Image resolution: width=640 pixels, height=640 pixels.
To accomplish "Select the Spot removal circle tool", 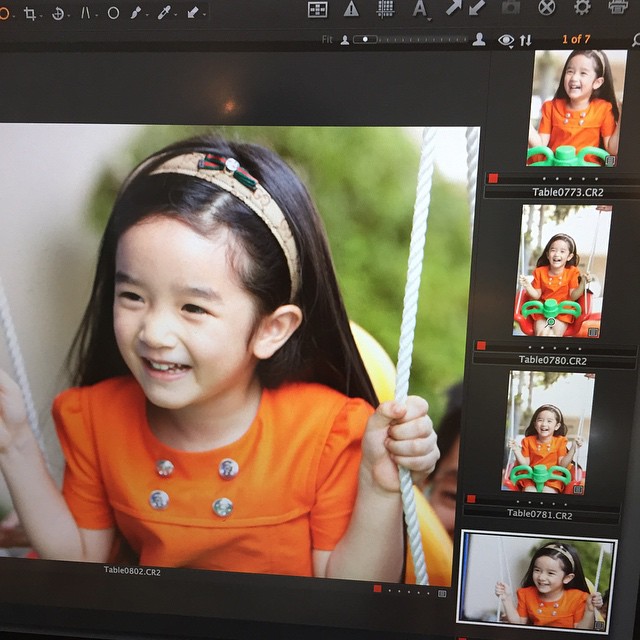I will [x=113, y=13].
